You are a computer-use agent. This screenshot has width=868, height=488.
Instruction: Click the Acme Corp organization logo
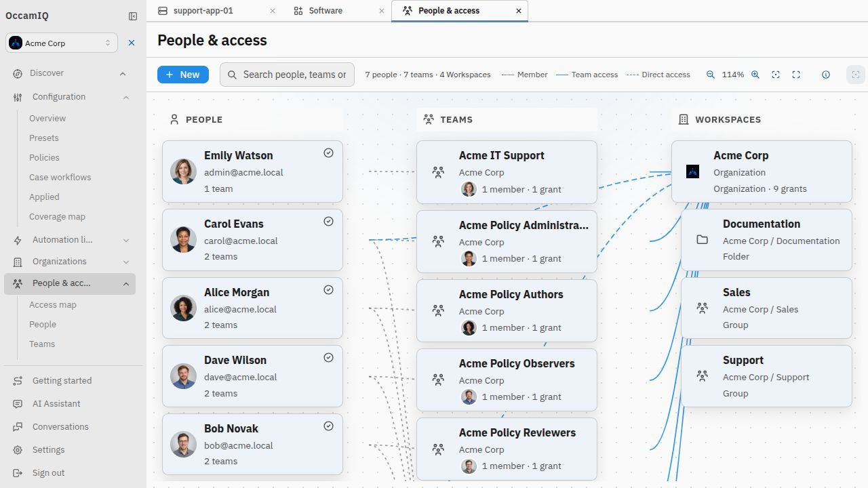point(692,171)
